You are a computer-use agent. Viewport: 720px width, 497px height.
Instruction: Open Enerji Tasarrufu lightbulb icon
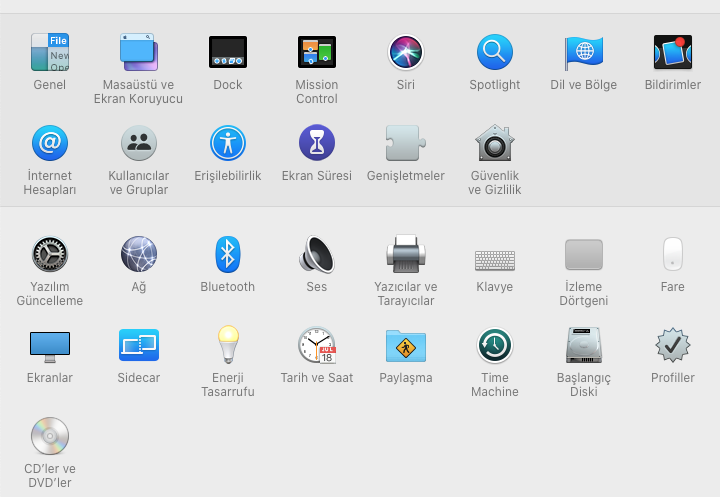[228, 345]
